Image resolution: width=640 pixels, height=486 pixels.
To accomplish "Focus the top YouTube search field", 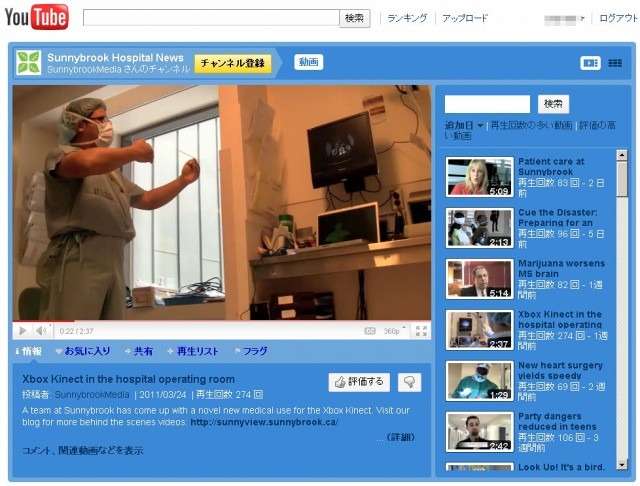I will [x=211, y=18].
